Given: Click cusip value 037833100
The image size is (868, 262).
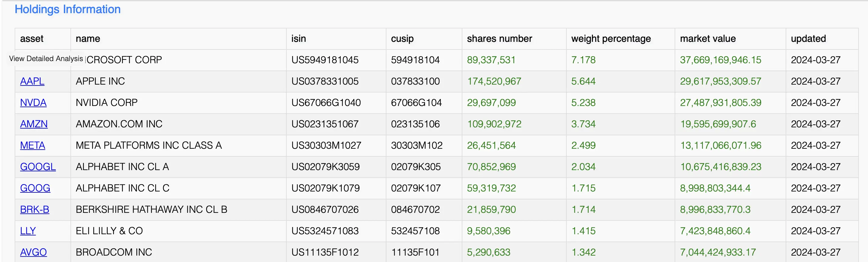Looking at the screenshot, I should point(415,81).
